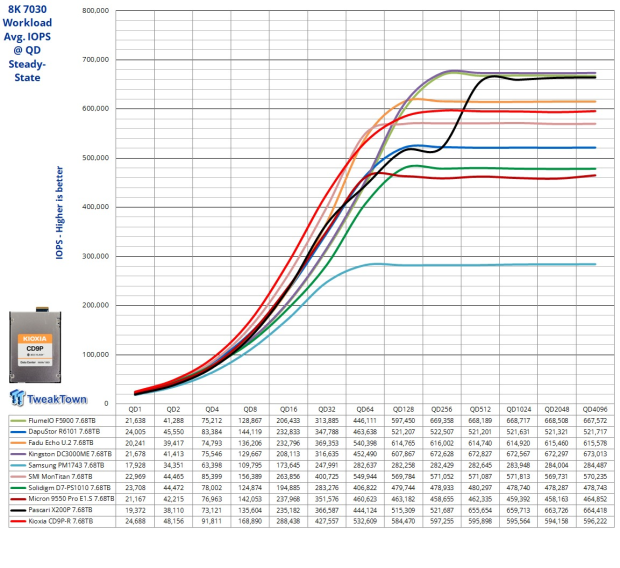Click the QD1024 column header
Viewport: 620px width, 568px height.
pos(518,409)
